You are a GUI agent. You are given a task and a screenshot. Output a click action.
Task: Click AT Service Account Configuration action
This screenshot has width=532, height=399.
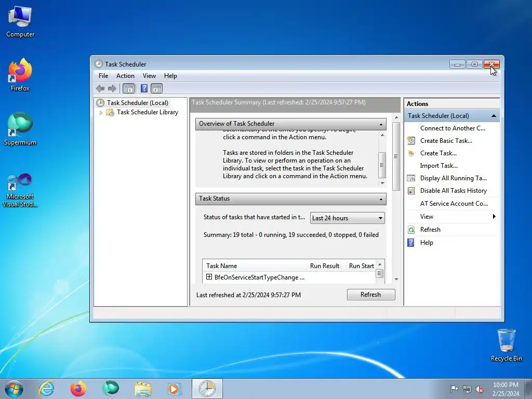click(x=454, y=204)
